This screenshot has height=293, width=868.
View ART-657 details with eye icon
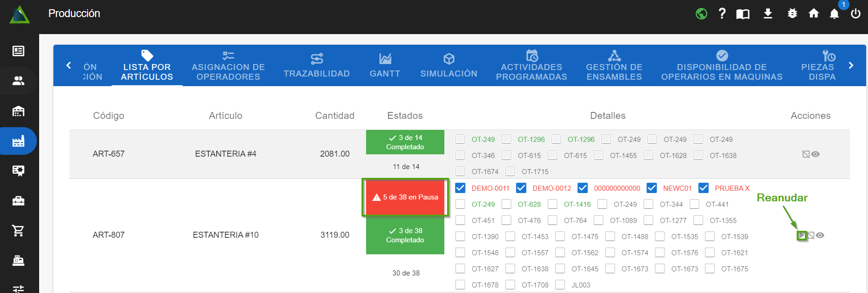[x=816, y=154]
